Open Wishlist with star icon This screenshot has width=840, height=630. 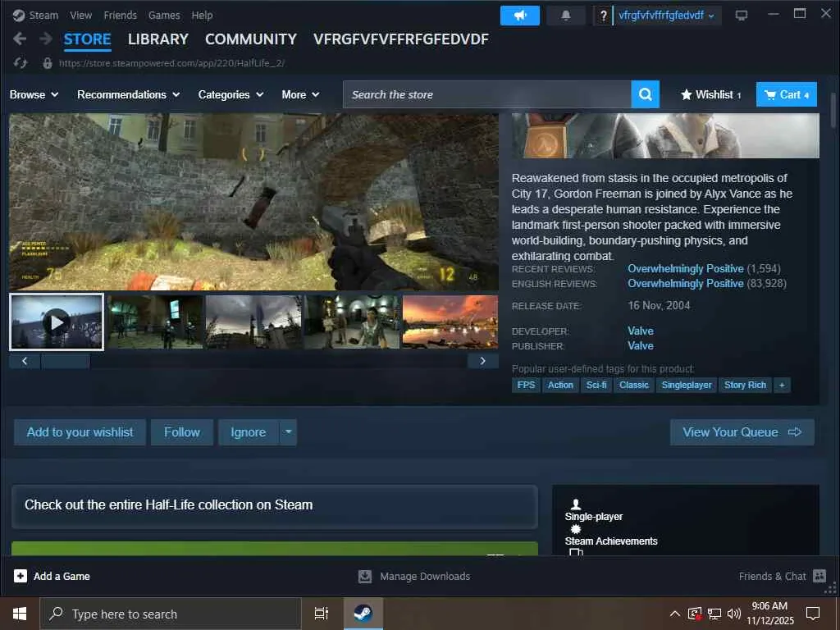click(x=711, y=95)
